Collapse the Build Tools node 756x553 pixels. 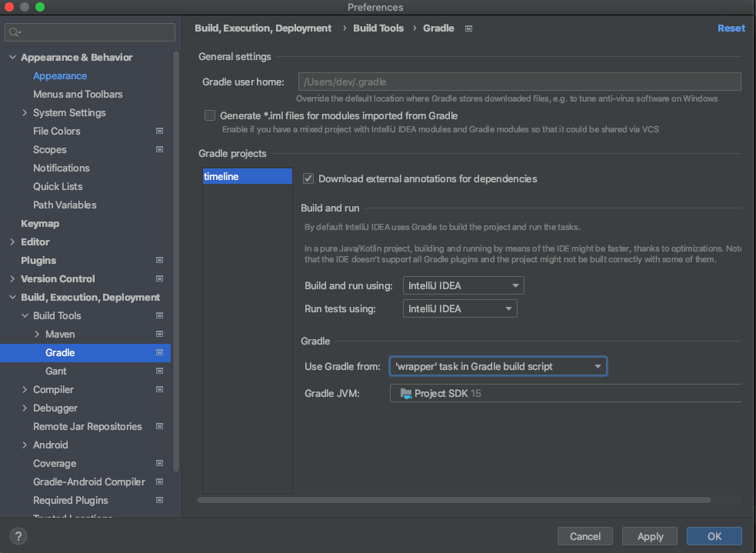[25, 316]
